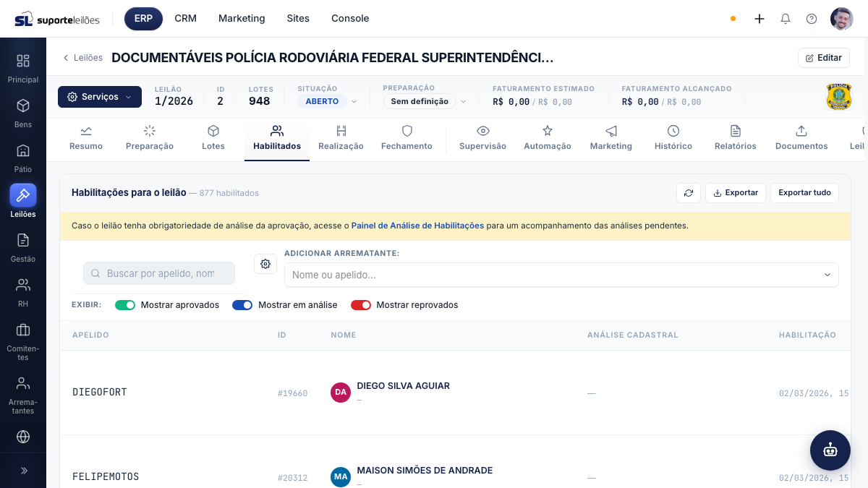This screenshot has height=488, width=868.
Task: Open DIEGO SILVA AGUIAR name entry
Action: (x=403, y=386)
